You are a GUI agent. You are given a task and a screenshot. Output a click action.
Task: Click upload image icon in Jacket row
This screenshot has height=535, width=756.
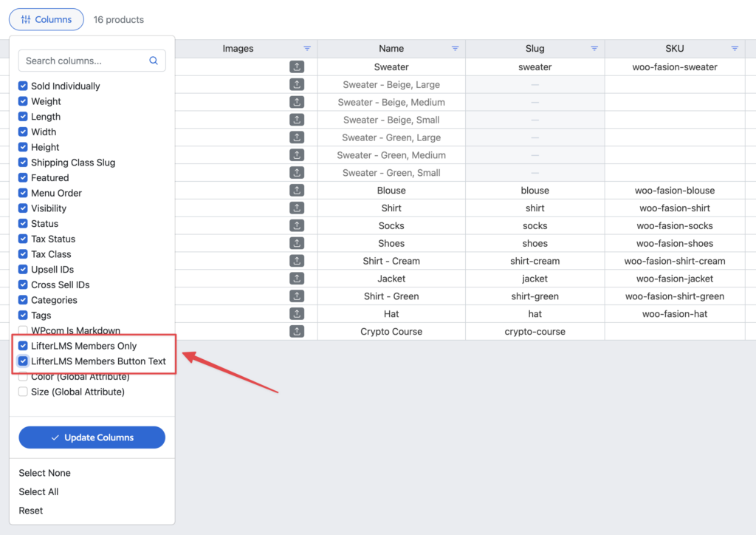click(297, 279)
